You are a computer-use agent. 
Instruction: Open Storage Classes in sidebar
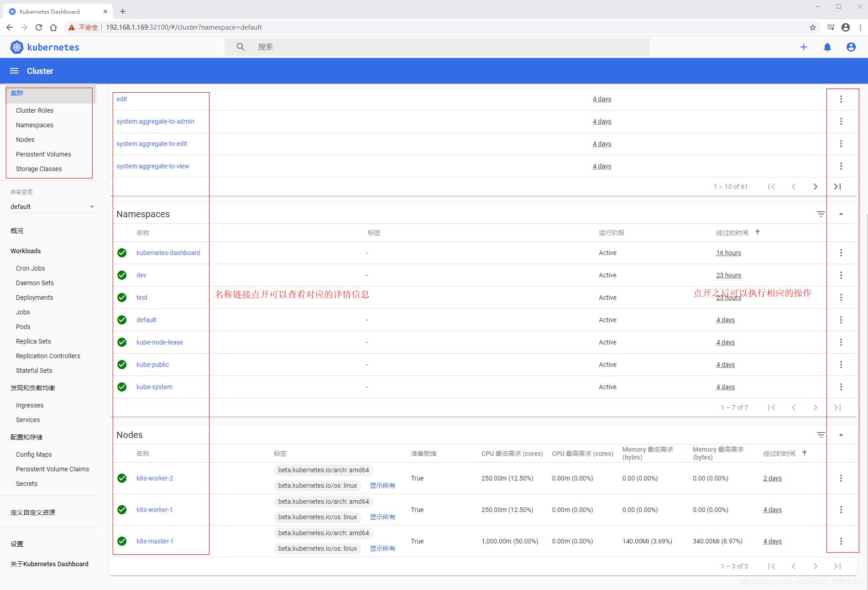[x=39, y=169]
